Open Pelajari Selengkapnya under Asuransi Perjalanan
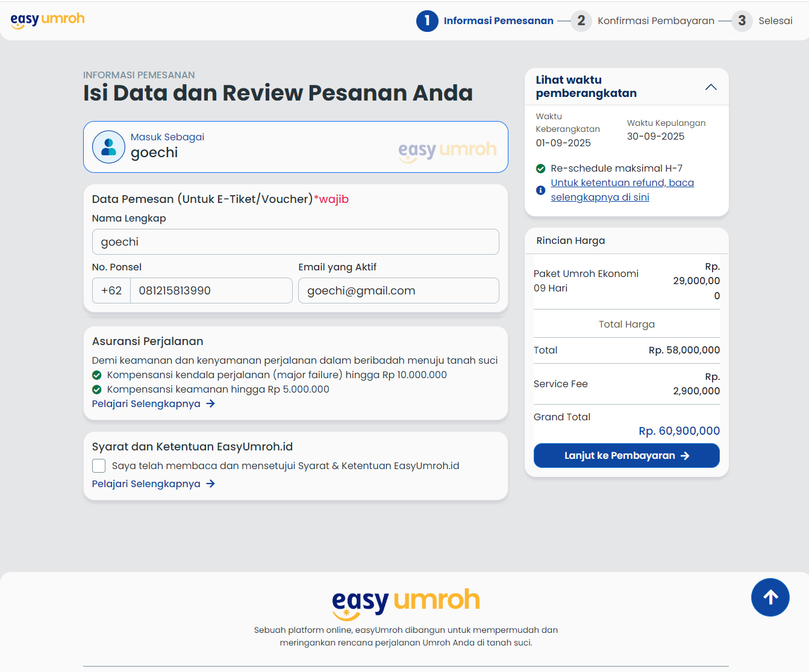Viewport: 809px width, 672px height. pos(146,404)
